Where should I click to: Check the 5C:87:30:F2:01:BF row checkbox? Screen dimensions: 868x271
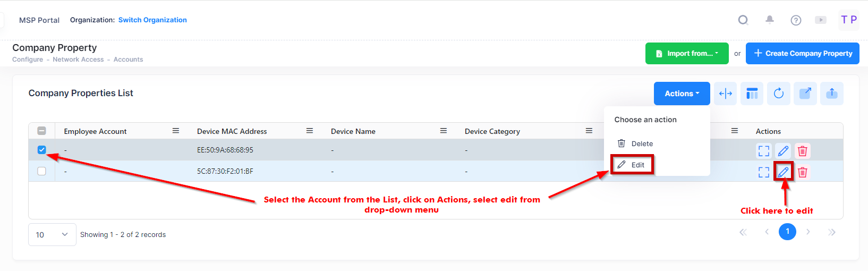click(x=42, y=171)
